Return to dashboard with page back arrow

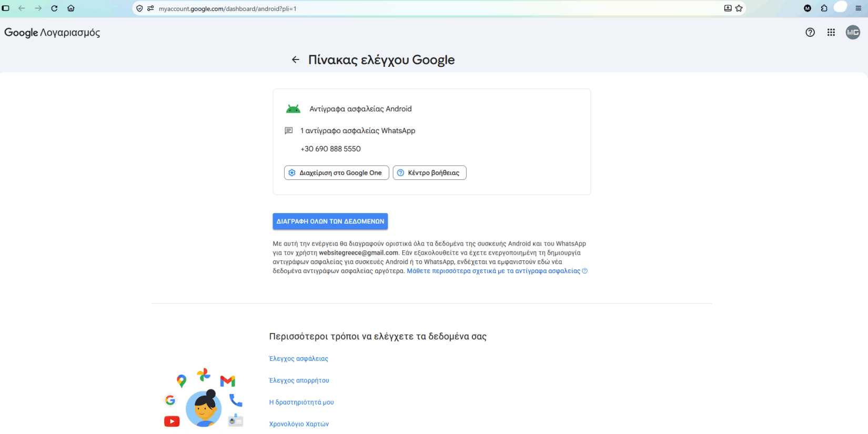296,60
